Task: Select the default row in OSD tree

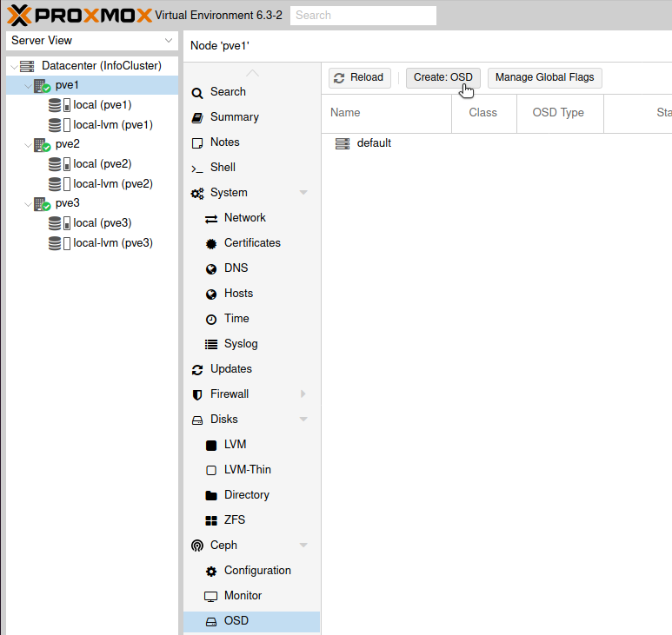Action: click(x=496, y=143)
